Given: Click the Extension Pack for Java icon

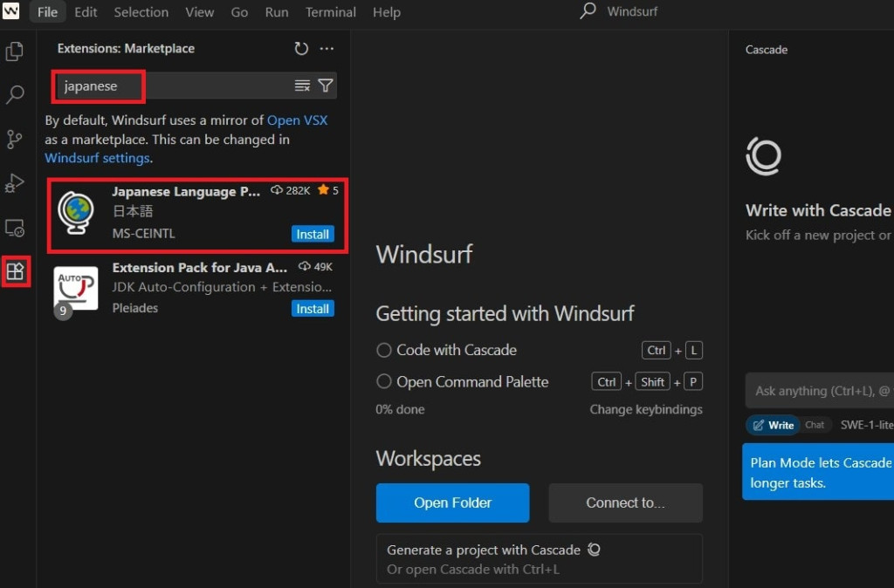Looking at the screenshot, I should coord(76,288).
